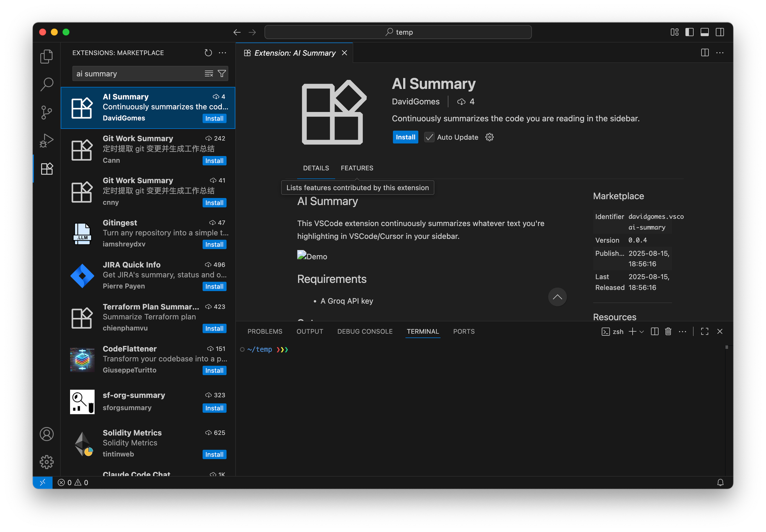
Task: Expand extensions view more actions menu
Action: [223, 53]
